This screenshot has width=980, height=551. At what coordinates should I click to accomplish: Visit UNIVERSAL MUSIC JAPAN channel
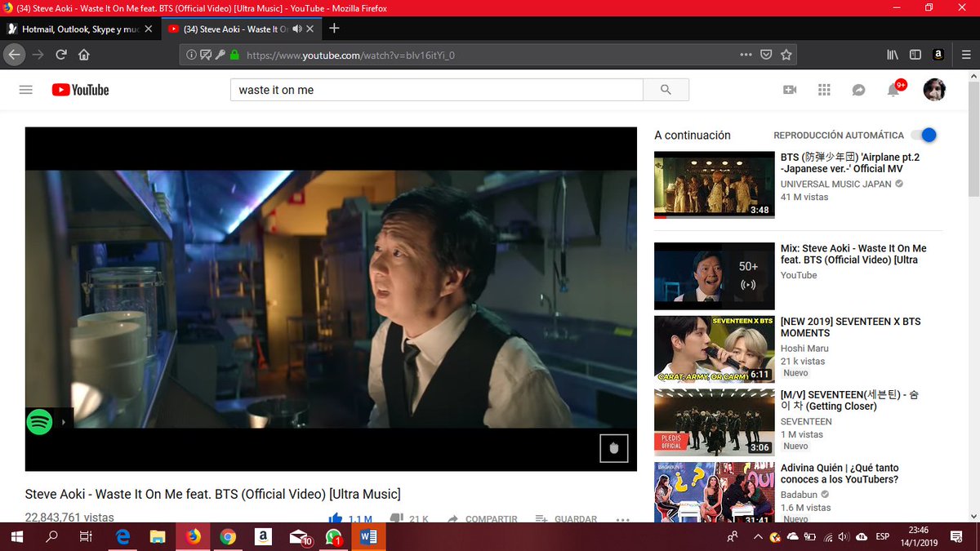[x=836, y=184]
